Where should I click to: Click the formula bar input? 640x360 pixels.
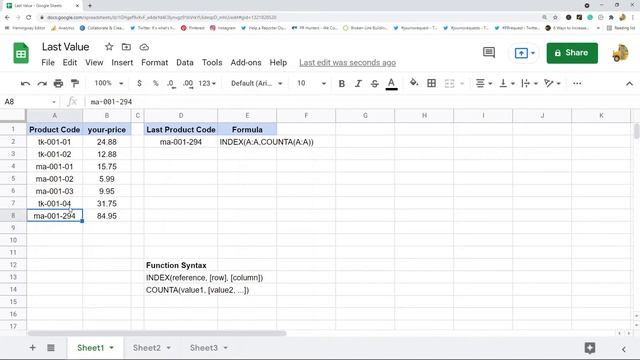tap(359, 102)
